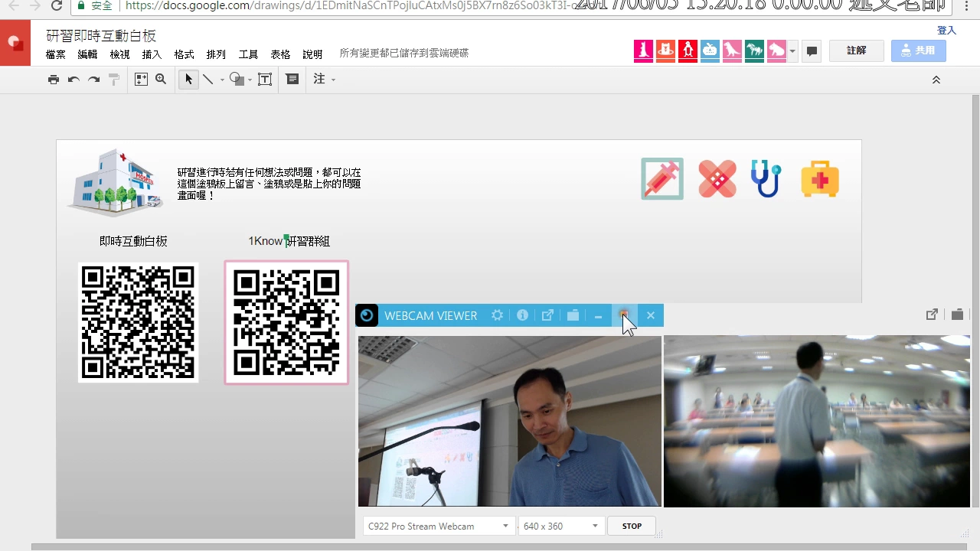Click the Webcam Viewer logo icon

point(367,315)
